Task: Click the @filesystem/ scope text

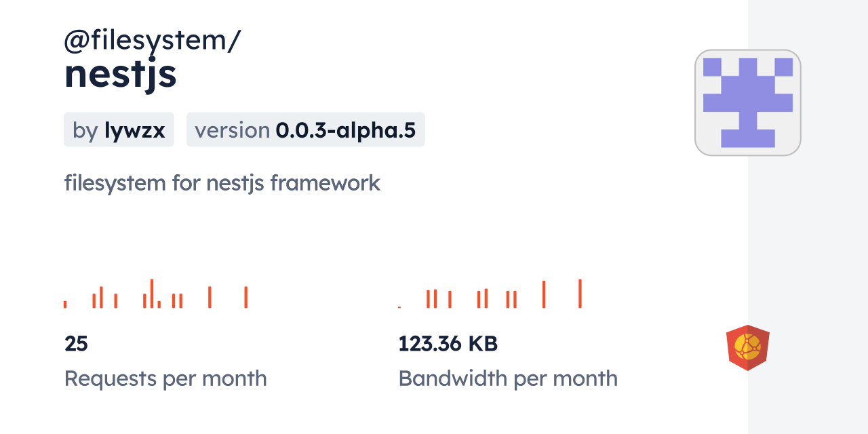Action: 152,41
